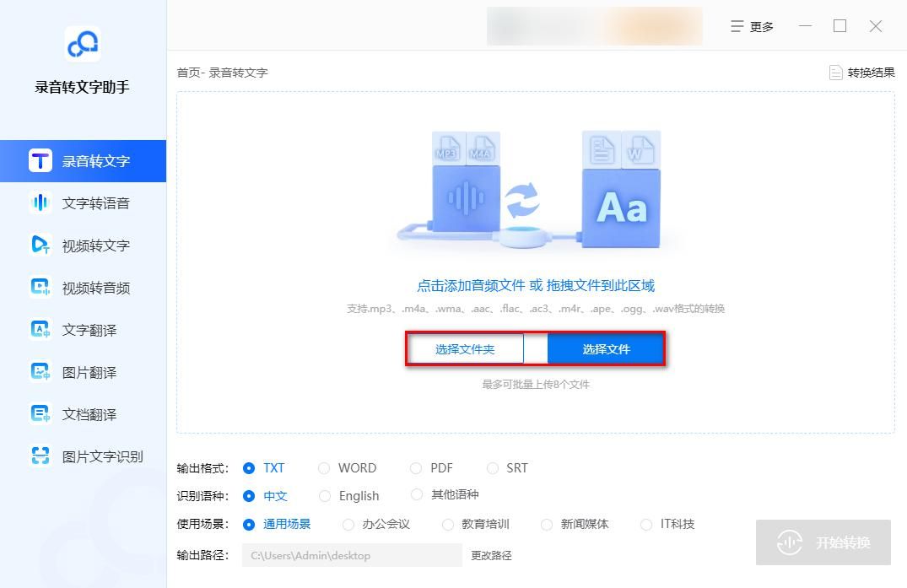This screenshot has width=907, height=588.
Task: Switch to 视频转音频 menu label
Action: (x=96, y=288)
